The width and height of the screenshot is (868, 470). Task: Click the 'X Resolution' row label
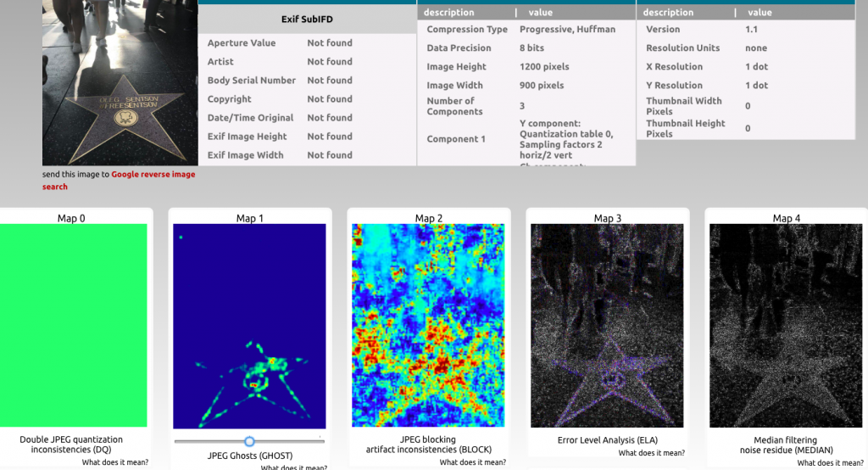674,66
